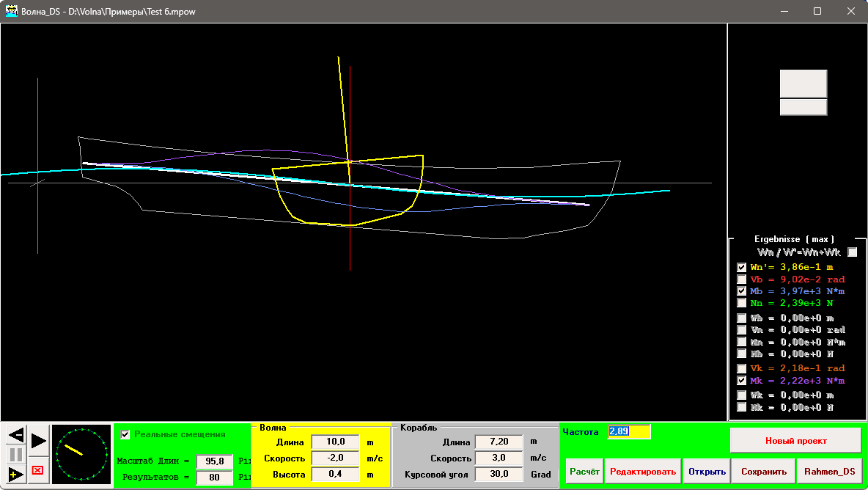Check the green Nn result box
The height and width of the screenshot is (490, 868).
(742, 303)
